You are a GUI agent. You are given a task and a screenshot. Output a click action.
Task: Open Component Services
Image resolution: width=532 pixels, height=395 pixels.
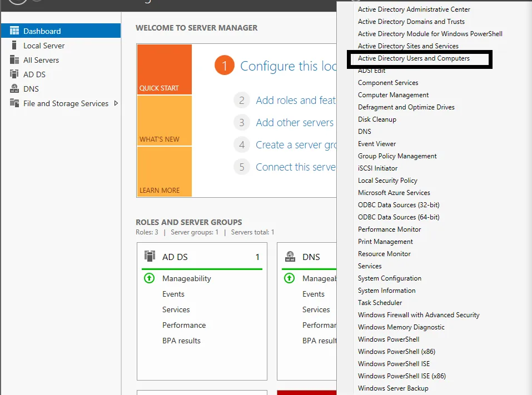[x=388, y=83]
